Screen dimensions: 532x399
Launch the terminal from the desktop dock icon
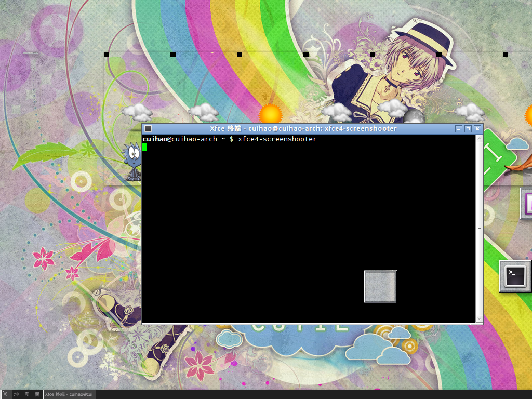515,276
